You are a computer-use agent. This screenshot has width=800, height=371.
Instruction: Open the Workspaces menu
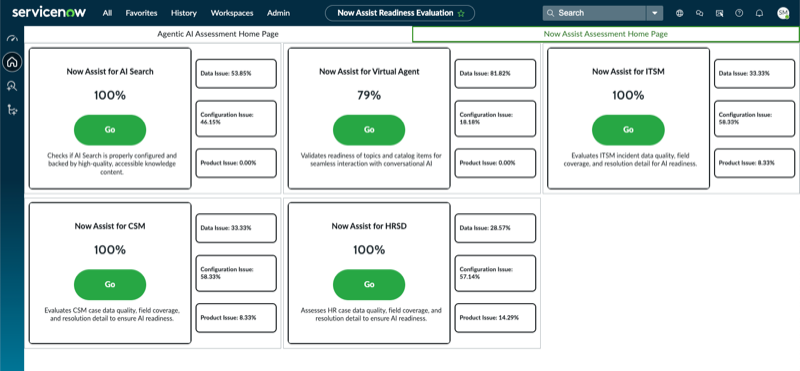232,13
